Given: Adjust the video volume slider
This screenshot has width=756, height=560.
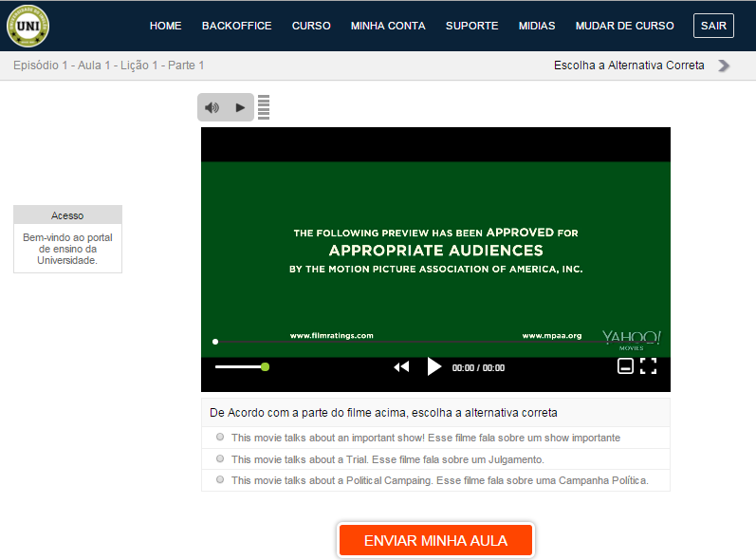Looking at the screenshot, I should click(242, 367).
